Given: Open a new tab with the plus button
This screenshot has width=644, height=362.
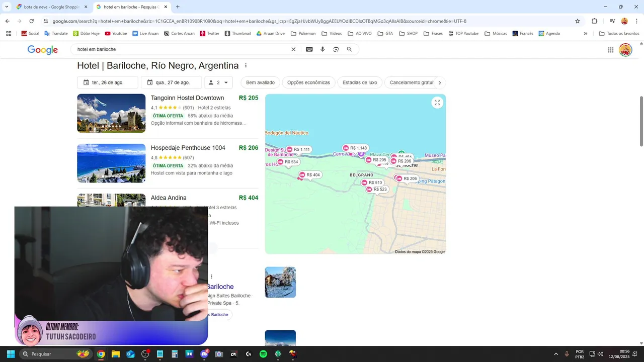Looking at the screenshot, I should click(x=178, y=7).
